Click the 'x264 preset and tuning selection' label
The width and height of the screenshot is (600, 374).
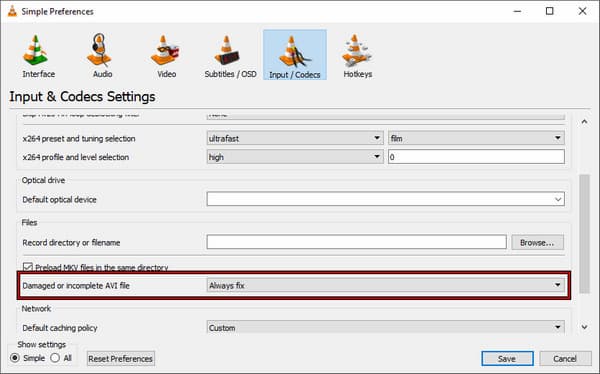79,139
